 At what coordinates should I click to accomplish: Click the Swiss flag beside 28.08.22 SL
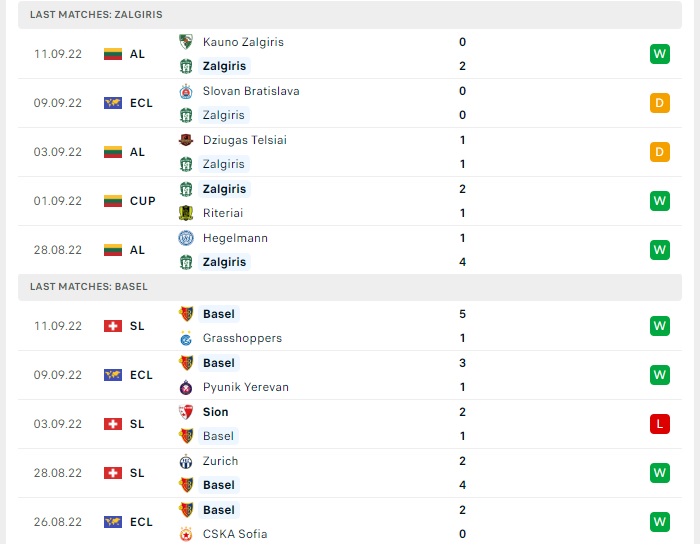[113, 473]
